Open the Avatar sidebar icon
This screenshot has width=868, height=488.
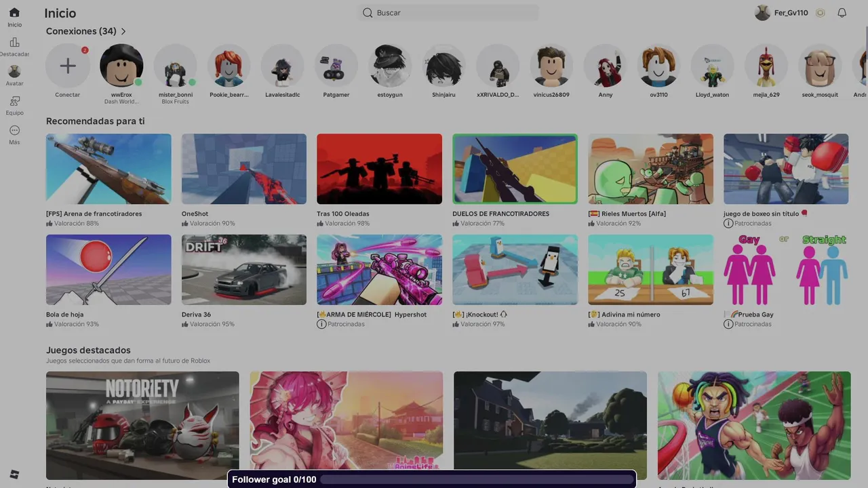coord(14,71)
